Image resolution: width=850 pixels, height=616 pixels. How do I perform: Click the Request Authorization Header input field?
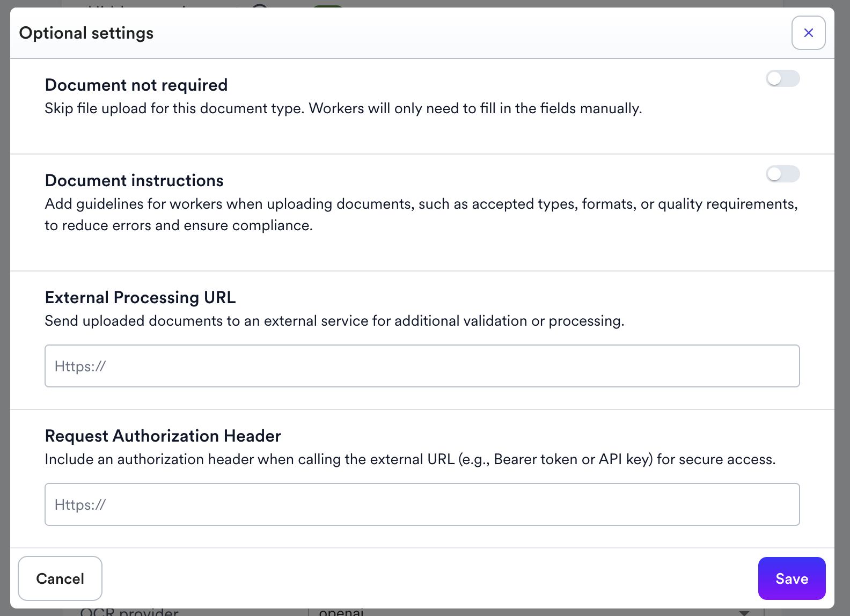pyautogui.click(x=422, y=504)
